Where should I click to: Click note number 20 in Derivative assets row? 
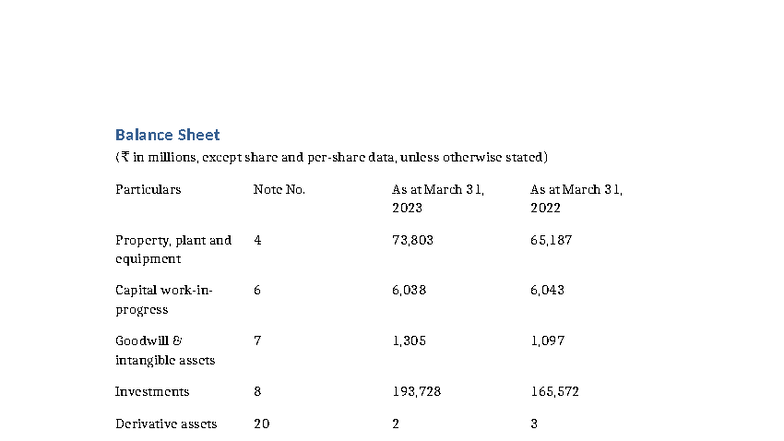[x=262, y=424]
